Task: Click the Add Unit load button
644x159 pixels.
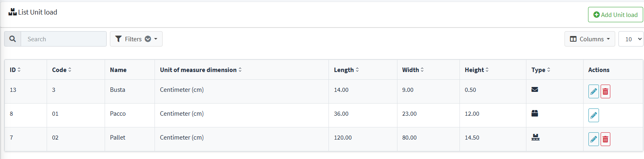Action: pos(616,15)
